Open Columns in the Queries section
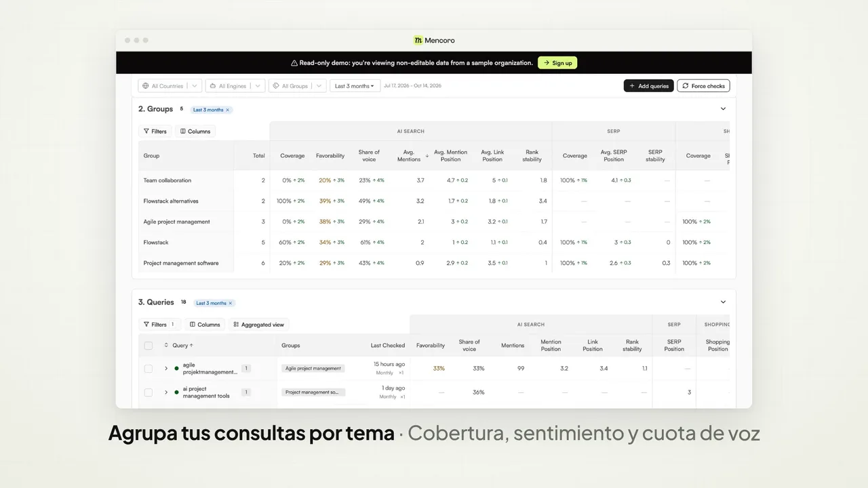The height and width of the screenshot is (488, 868). [x=205, y=325]
